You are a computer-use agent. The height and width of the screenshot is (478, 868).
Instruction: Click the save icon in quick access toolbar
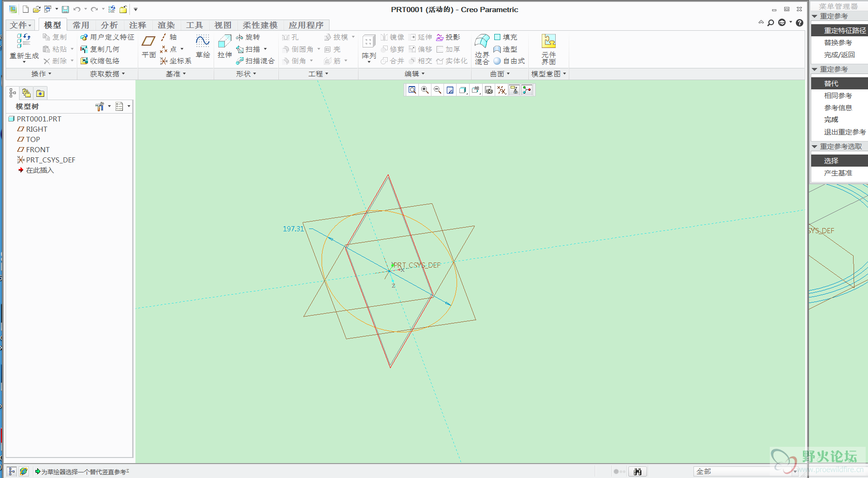pyautogui.click(x=65, y=9)
